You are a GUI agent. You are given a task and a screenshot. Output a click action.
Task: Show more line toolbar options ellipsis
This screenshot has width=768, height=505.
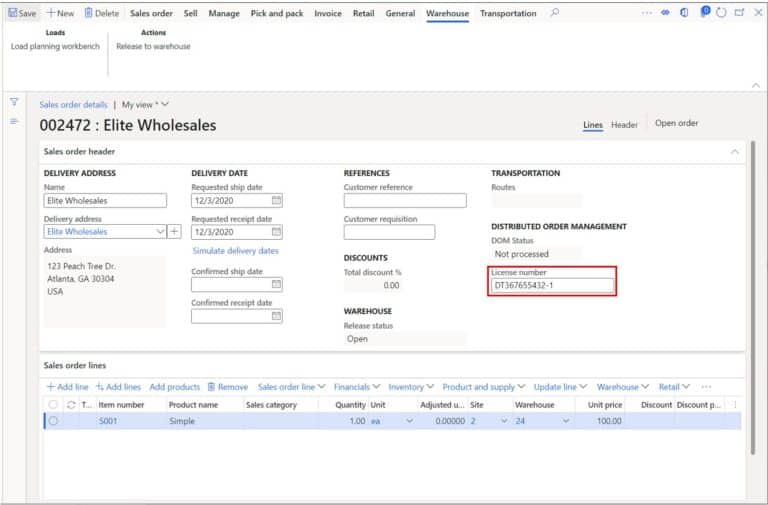(x=706, y=387)
